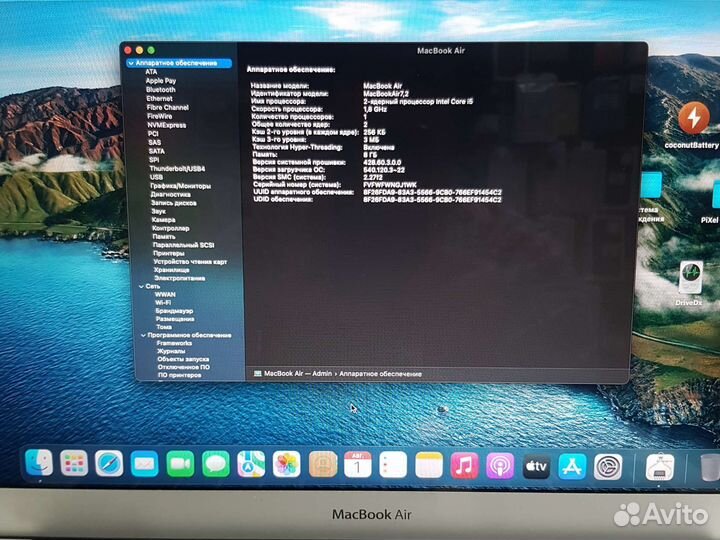The image size is (720, 540).
Task: Select Память in the sidebar
Action: [x=164, y=236]
